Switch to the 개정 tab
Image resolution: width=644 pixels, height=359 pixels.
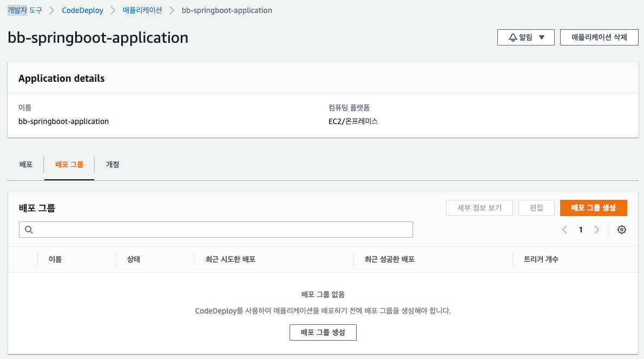[x=113, y=164]
